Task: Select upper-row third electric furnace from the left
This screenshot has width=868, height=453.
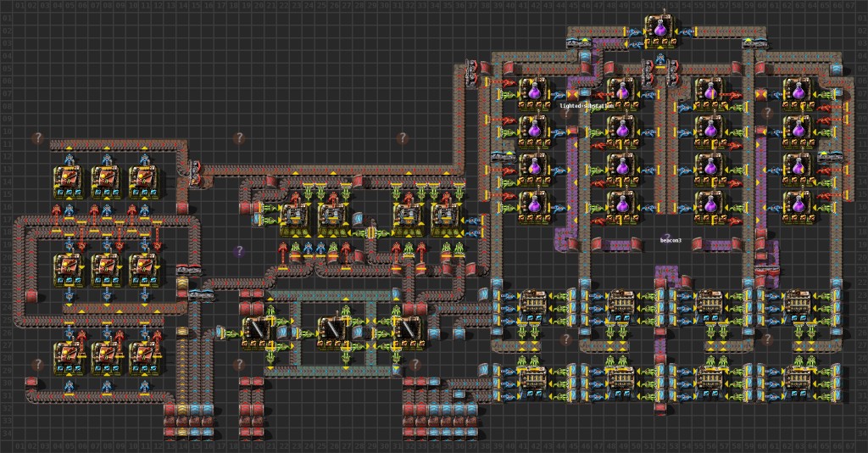Action: [x=710, y=307]
